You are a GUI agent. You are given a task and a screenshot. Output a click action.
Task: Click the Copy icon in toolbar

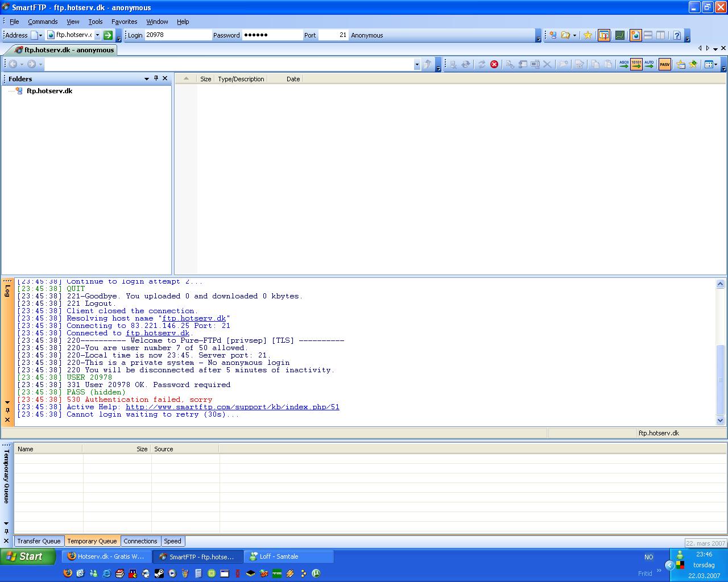(x=595, y=64)
